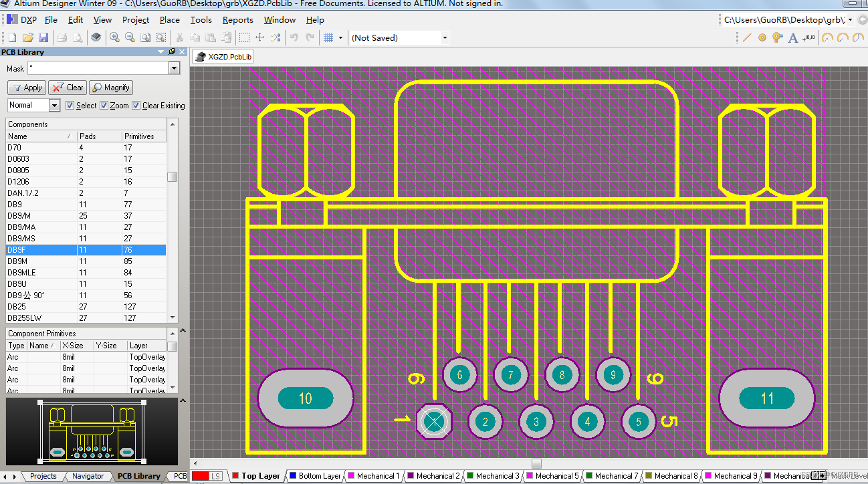This screenshot has width=868, height=484.
Task: Open the Reports menu
Action: click(x=238, y=19)
